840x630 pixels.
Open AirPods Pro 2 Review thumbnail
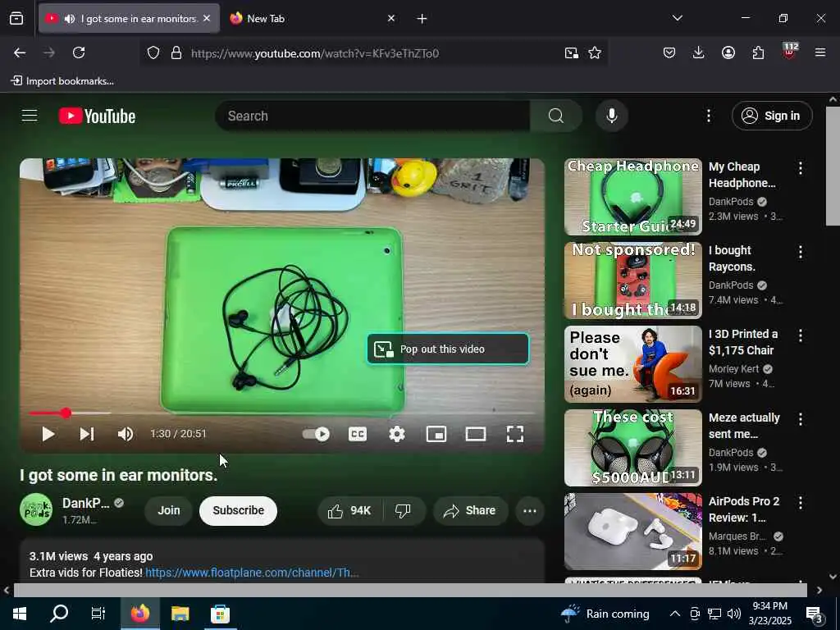pos(632,532)
